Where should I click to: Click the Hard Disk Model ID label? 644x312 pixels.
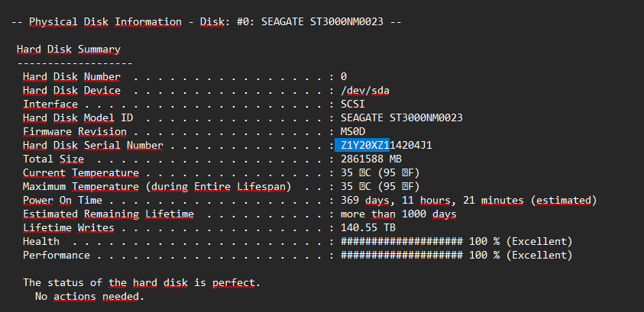click(x=73, y=117)
